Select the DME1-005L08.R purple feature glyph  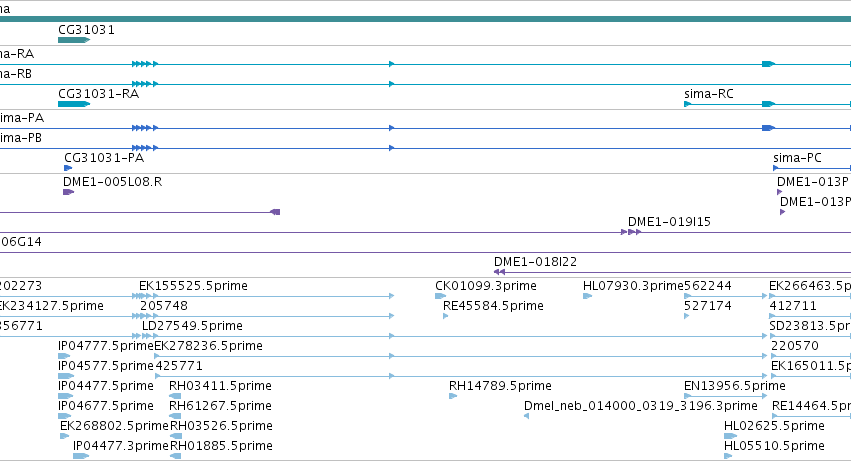68,192
